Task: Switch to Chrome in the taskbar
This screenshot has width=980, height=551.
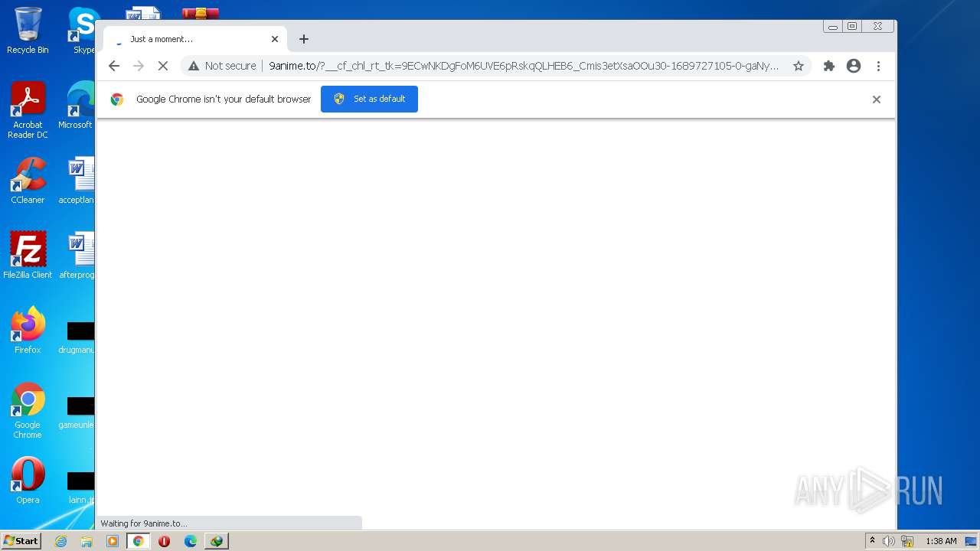Action: tap(139, 541)
